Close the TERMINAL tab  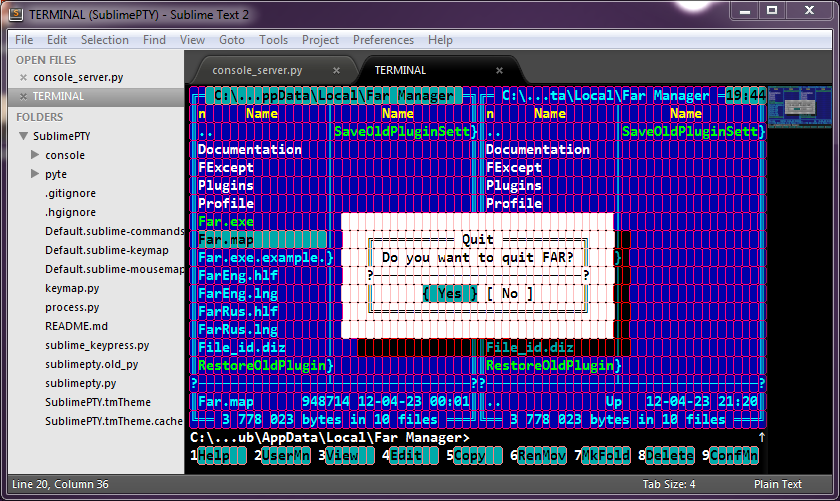click(x=499, y=70)
